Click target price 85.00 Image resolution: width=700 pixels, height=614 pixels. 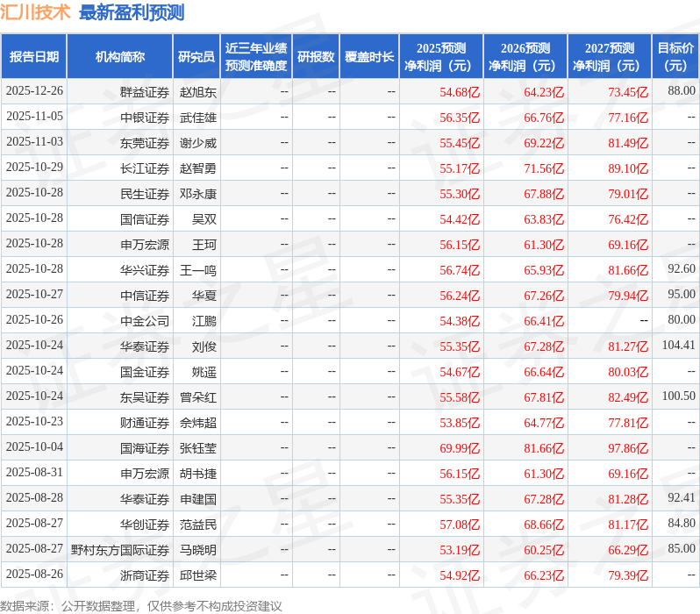click(x=682, y=549)
